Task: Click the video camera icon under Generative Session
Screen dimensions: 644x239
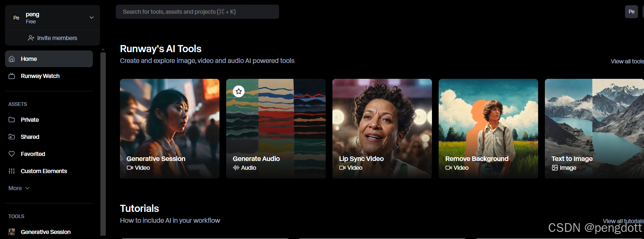Action: [x=130, y=168]
